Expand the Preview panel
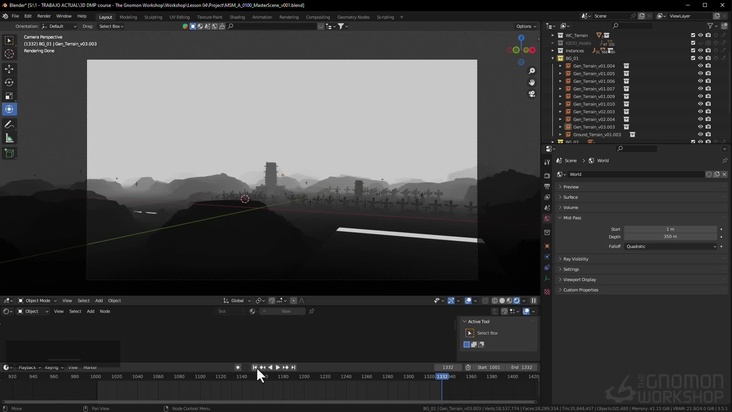 click(x=570, y=187)
